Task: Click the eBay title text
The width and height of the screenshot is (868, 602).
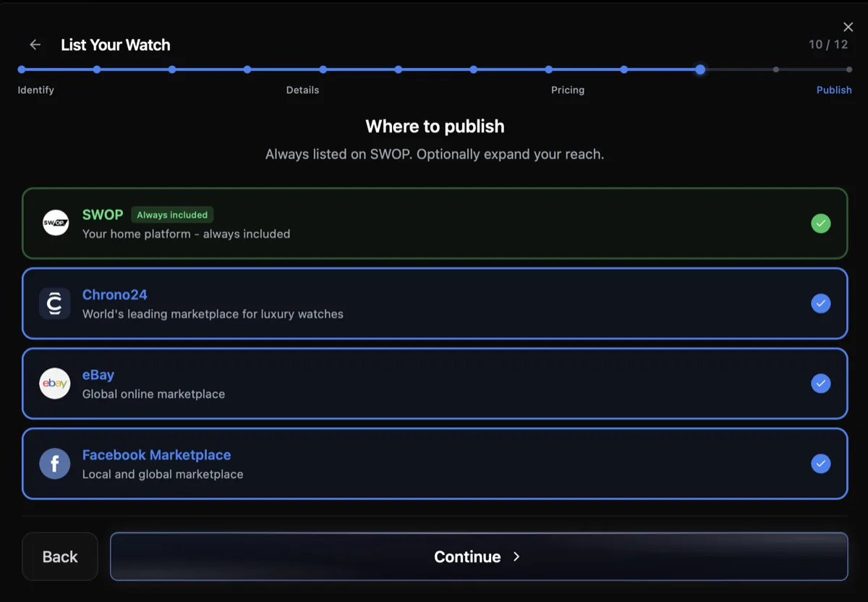Action: [98, 375]
